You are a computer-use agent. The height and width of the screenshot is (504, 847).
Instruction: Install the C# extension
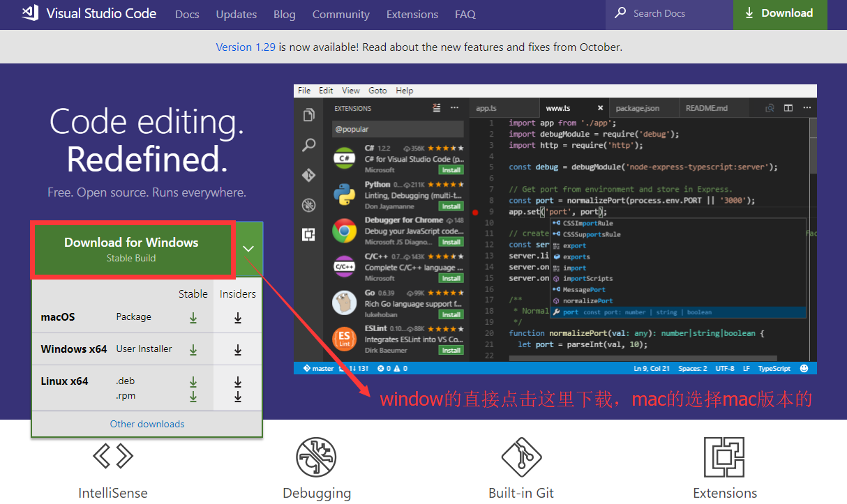(x=451, y=170)
